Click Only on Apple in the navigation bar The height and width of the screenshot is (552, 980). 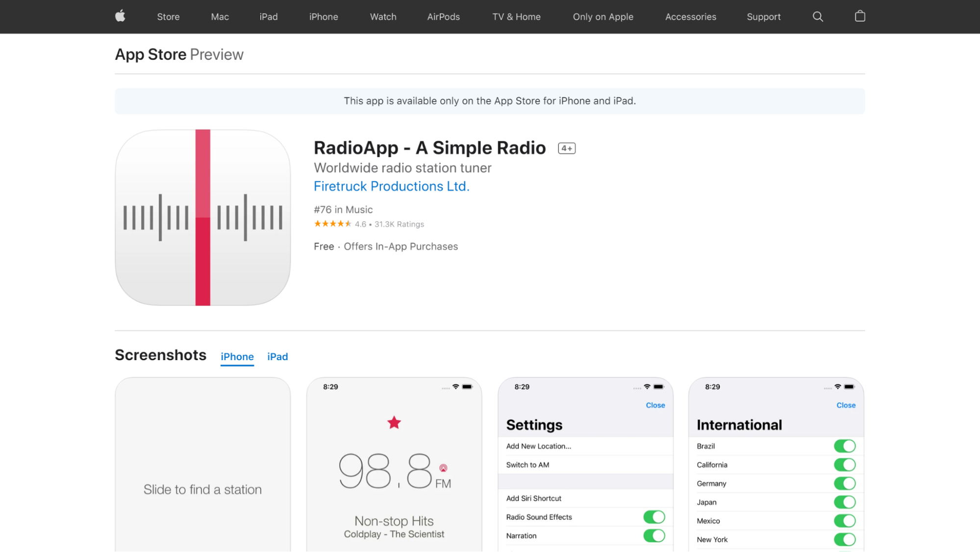tap(603, 16)
